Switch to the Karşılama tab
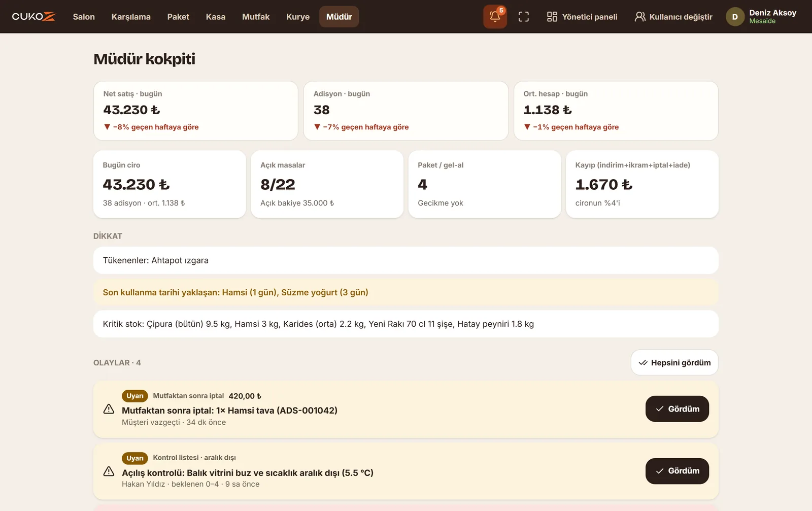 [x=131, y=17]
